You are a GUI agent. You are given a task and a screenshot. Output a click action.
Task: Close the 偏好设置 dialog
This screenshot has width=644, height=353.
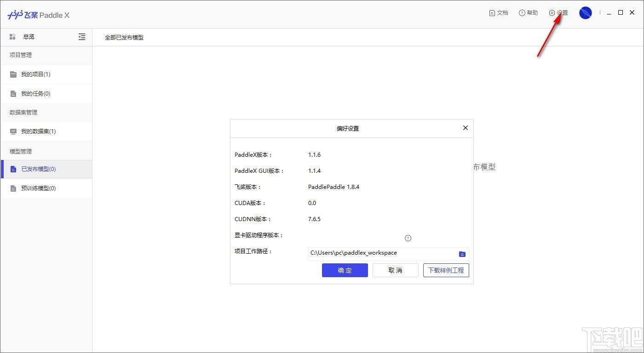click(466, 128)
